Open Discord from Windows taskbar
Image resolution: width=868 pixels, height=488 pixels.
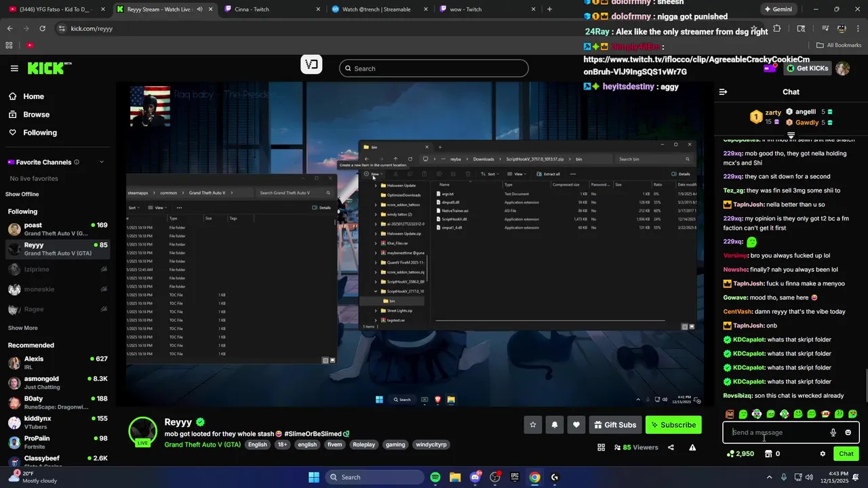[x=475, y=477]
